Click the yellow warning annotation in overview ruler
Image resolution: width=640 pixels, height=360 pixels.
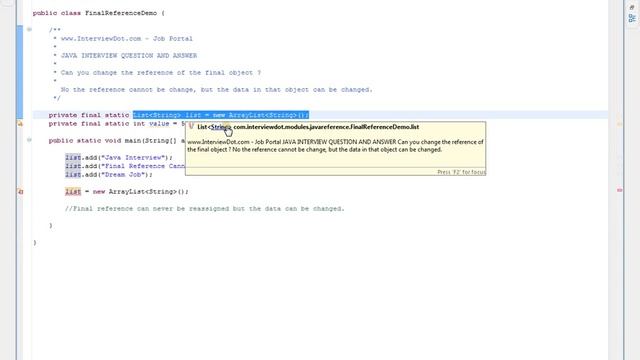(x=620, y=123)
